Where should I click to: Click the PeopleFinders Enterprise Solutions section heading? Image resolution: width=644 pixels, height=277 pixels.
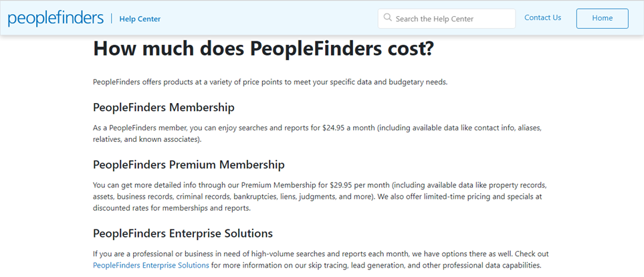pos(183,234)
